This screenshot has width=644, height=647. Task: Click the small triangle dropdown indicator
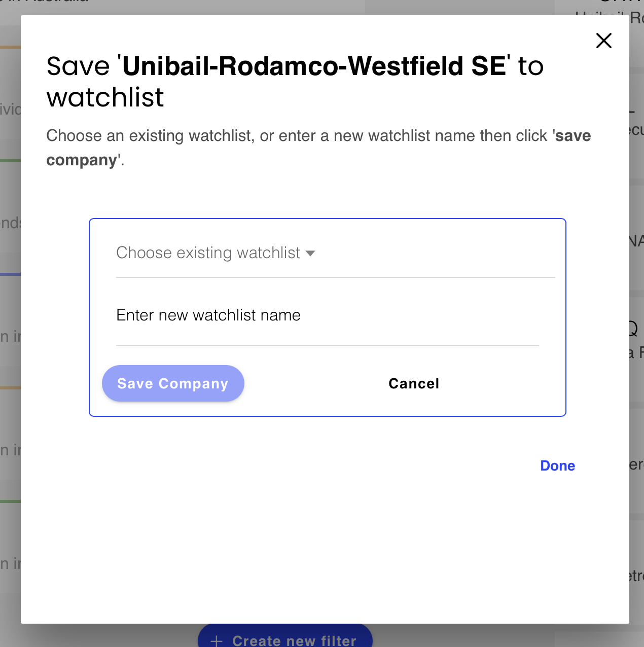coord(310,254)
